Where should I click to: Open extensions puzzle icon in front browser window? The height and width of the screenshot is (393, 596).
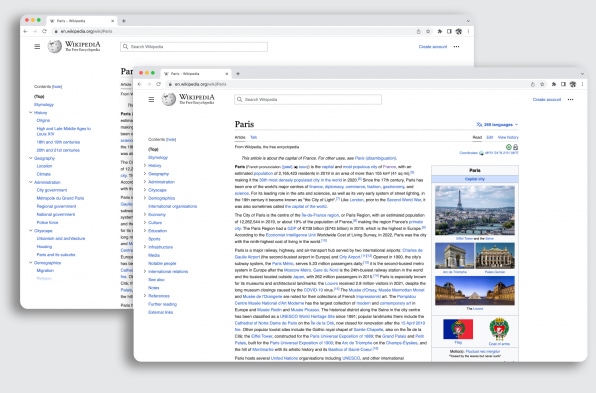click(x=554, y=84)
